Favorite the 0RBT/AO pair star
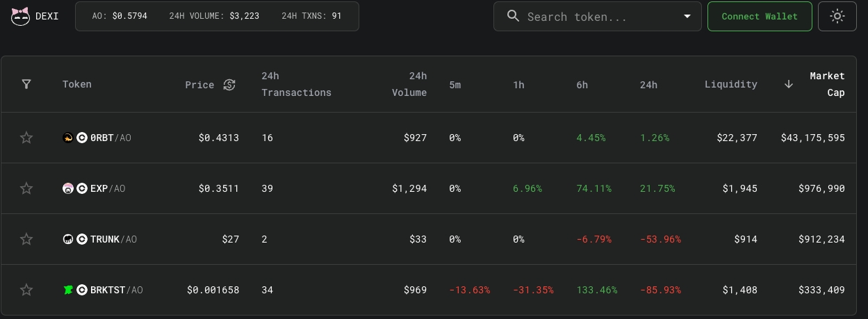The height and width of the screenshot is (319, 868). tap(26, 138)
